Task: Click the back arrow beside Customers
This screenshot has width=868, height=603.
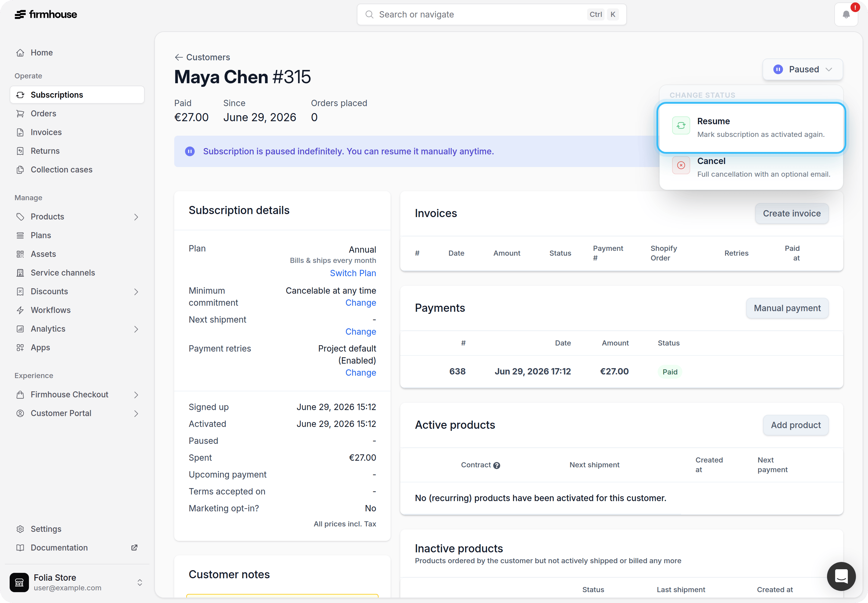Action: point(179,57)
